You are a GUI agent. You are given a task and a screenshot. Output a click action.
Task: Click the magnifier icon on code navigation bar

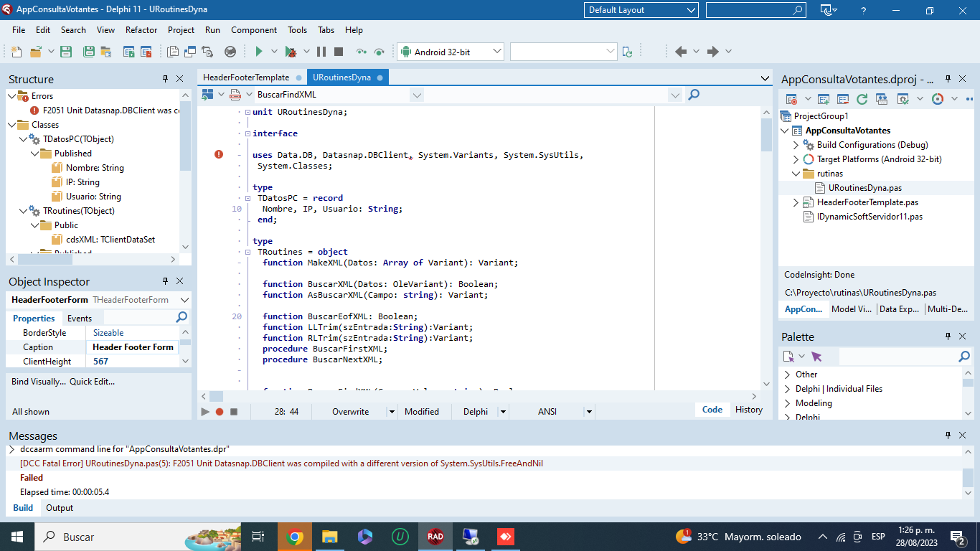[x=694, y=95]
